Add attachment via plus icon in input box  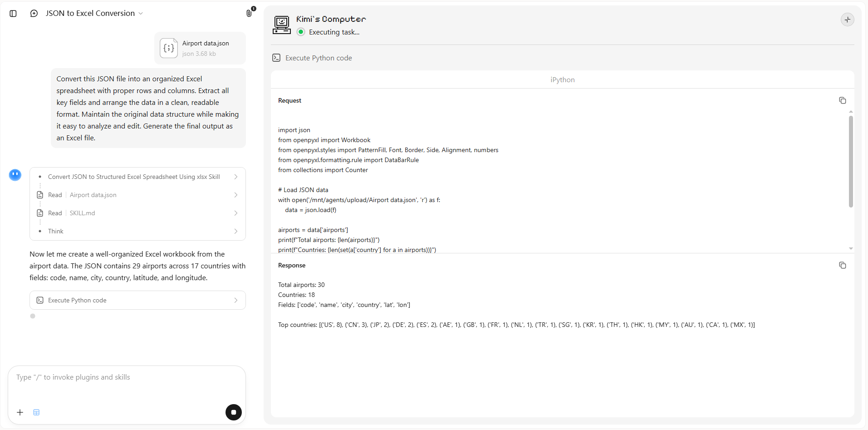click(x=20, y=412)
